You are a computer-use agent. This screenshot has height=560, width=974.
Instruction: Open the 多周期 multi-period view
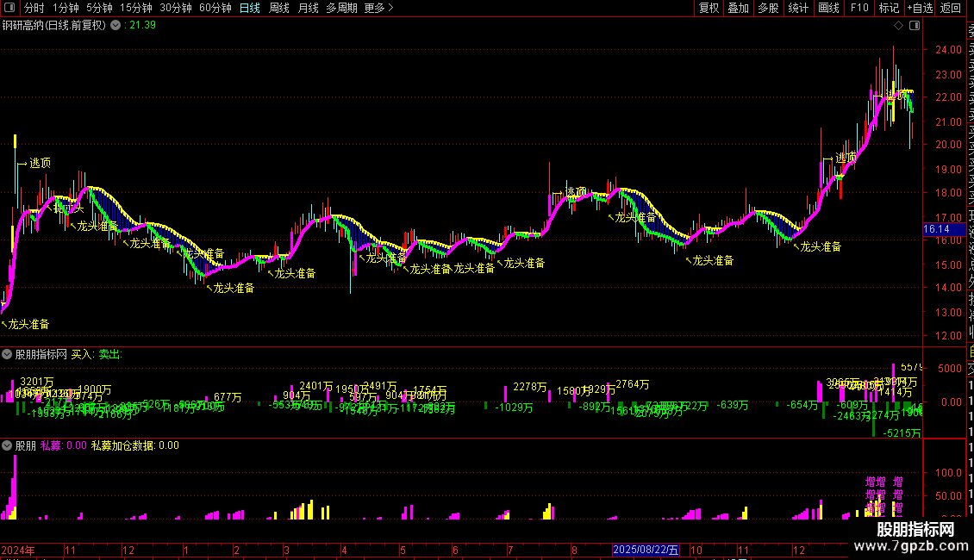[341, 8]
